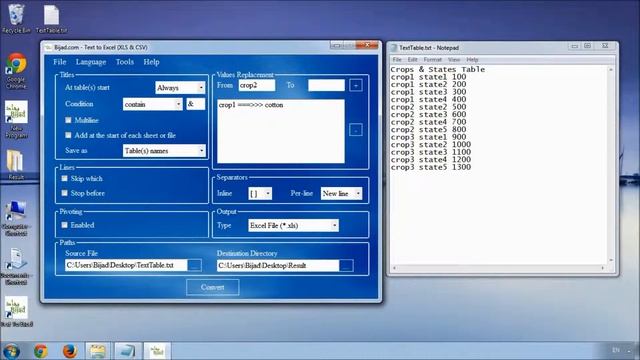Click the Source File path field
Screen dimensions: 640x360
click(x=126, y=265)
